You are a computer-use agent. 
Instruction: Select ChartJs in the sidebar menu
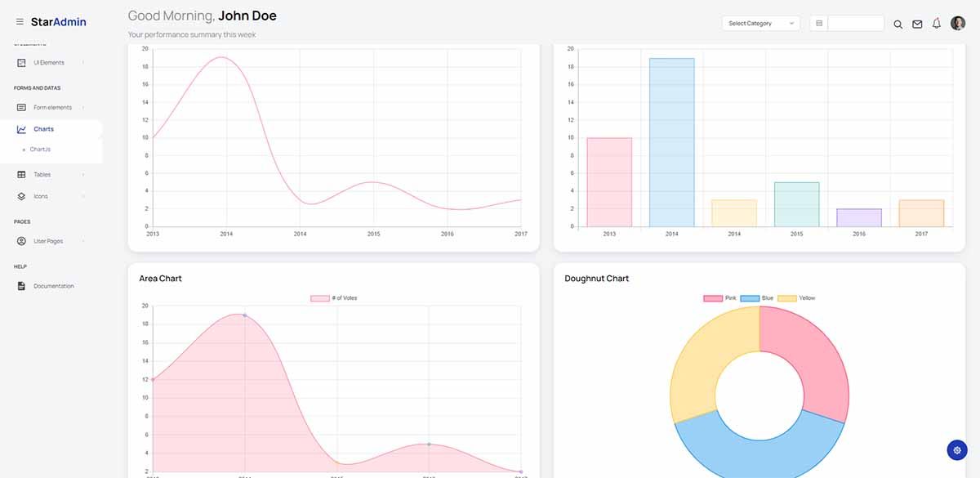[39, 149]
